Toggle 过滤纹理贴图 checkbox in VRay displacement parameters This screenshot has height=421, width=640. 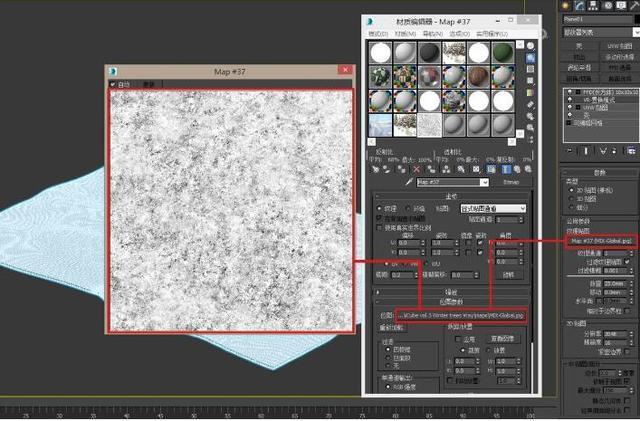pyautogui.click(x=627, y=262)
